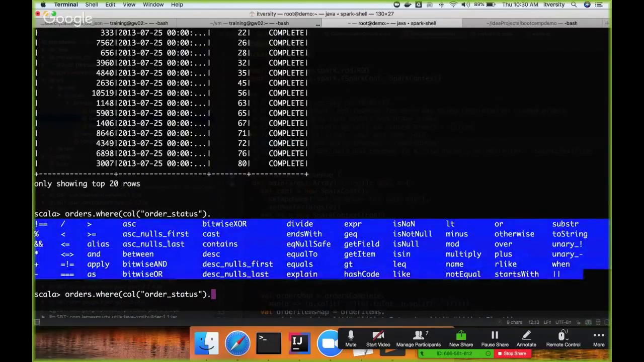Viewport: 644px width, 362px height.
Task: Switch to the ~/IdeaProjects/bootcampdemo bash tab
Action: tap(531, 23)
